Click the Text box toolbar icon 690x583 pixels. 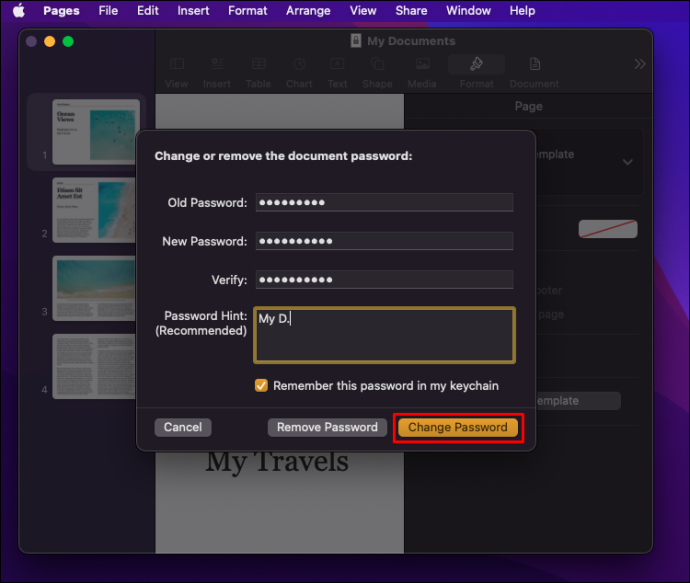tap(337, 64)
